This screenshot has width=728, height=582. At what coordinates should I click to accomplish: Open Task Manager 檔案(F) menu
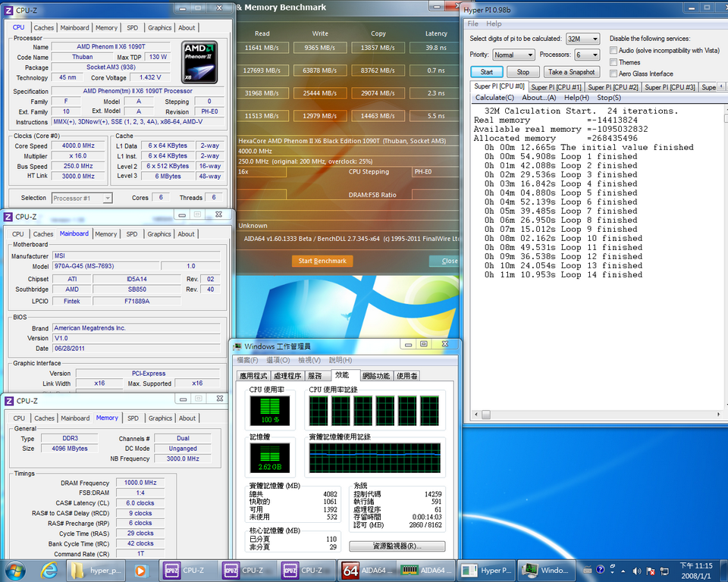[247, 360]
